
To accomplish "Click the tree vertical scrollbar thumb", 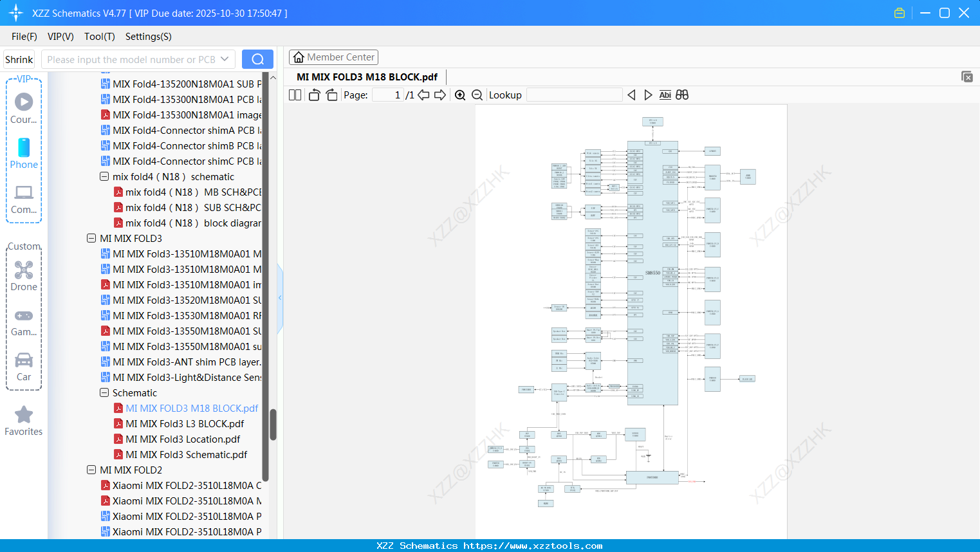I will [x=273, y=425].
